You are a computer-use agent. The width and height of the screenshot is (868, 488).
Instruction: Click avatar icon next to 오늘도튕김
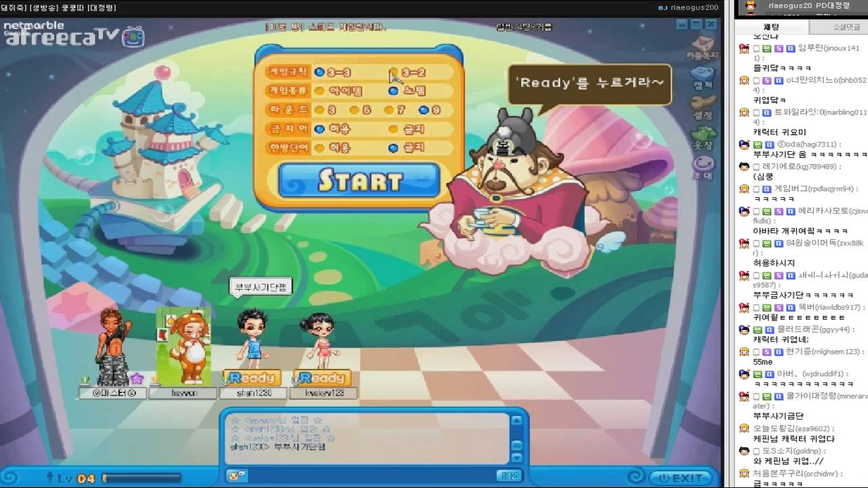click(744, 428)
